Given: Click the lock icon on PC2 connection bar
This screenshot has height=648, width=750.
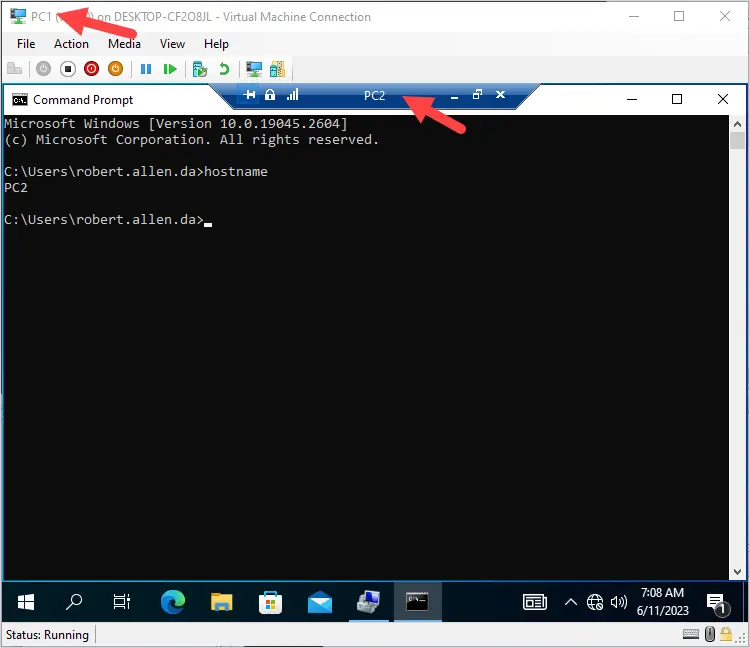Looking at the screenshot, I should pos(270,95).
